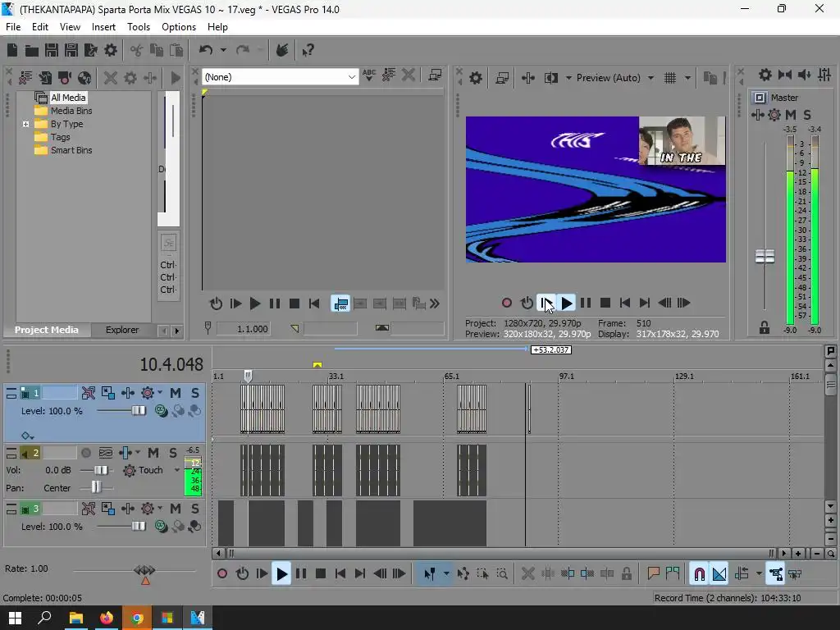
Task: Solo audio track 2 with S
Action: 173,453
